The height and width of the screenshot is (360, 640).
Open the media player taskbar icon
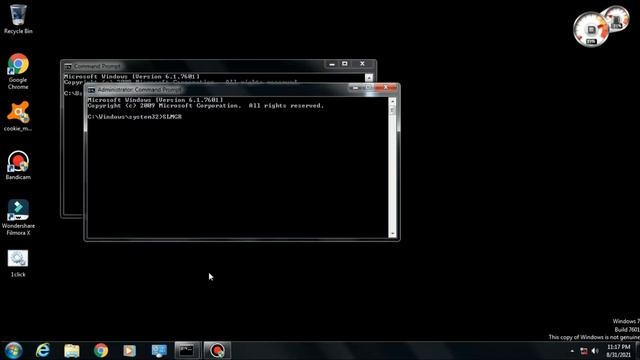[x=129, y=350]
